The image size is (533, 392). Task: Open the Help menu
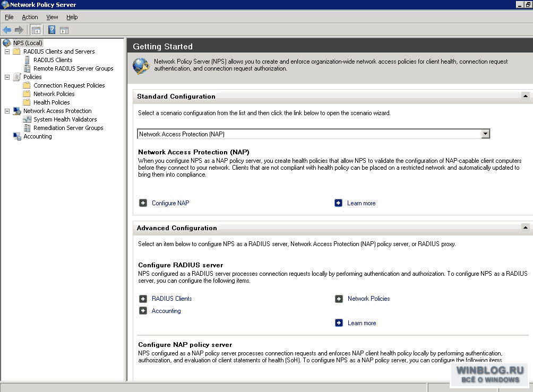(72, 17)
